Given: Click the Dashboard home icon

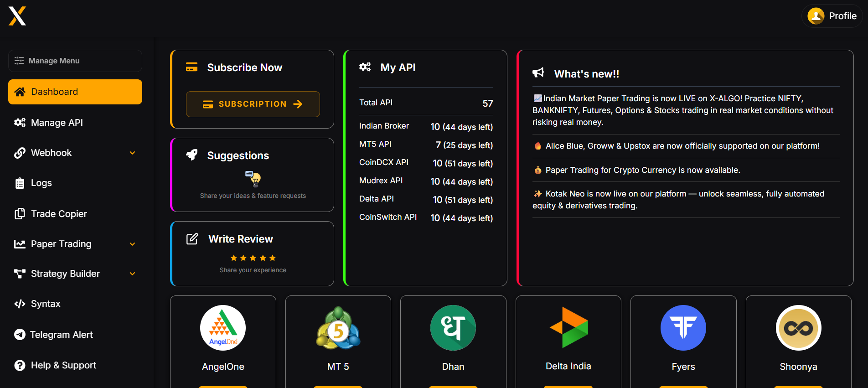Looking at the screenshot, I should [x=20, y=92].
